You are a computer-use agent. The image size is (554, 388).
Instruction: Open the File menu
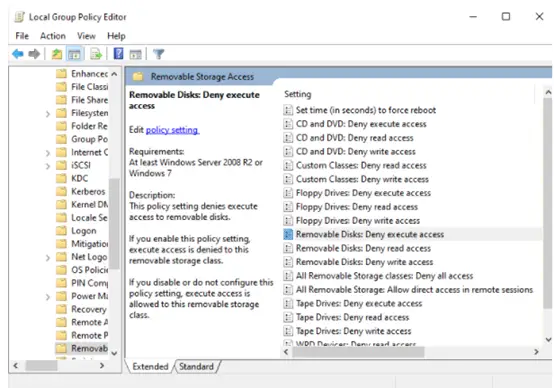coord(22,36)
